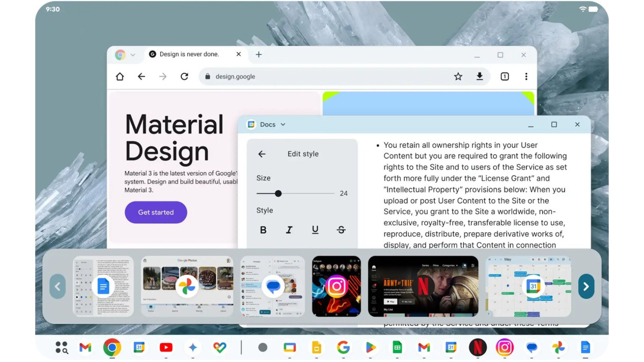Switch to the Google Docs recent app thumbnail

[103, 286]
